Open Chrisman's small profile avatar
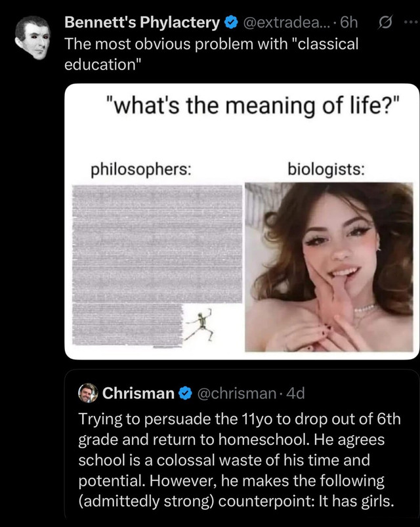 pyautogui.click(x=88, y=393)
